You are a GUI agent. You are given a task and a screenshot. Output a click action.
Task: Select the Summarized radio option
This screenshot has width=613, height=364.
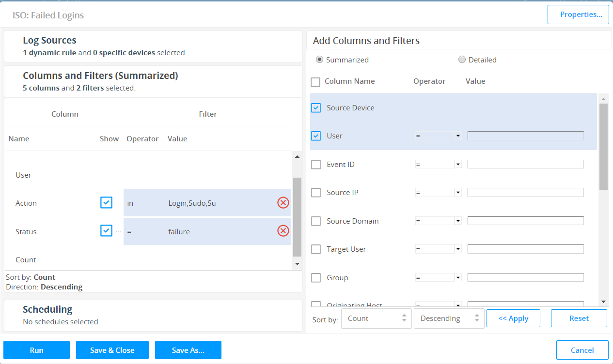[320, 60]
